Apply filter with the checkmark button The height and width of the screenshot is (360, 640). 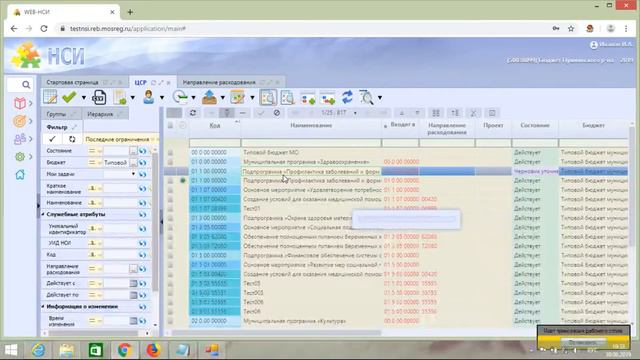pyautogui.click(x=52, y=139)
